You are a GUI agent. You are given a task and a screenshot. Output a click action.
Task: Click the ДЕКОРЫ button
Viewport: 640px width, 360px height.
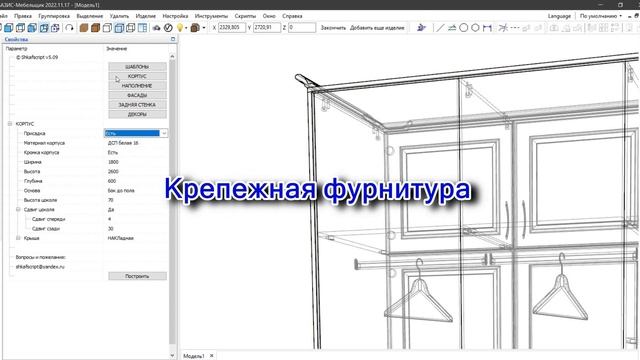click(x=137, y=114)
